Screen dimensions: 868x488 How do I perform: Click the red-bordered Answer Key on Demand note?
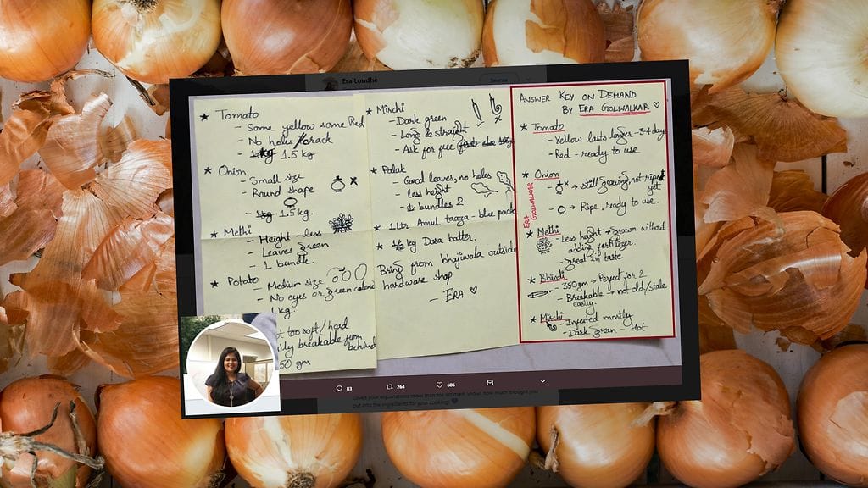click(593, 212)
